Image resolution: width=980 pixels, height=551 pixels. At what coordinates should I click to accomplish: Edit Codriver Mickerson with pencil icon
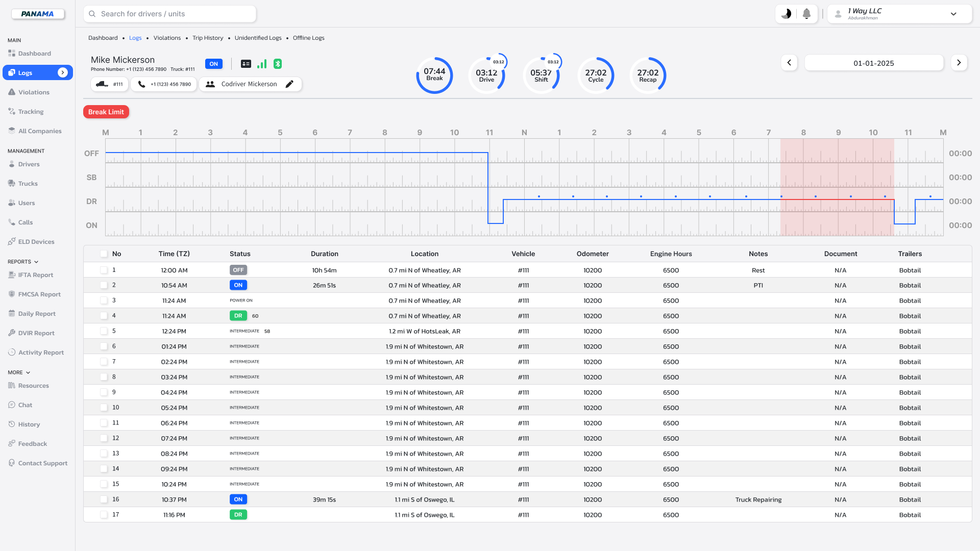point(290,84)
